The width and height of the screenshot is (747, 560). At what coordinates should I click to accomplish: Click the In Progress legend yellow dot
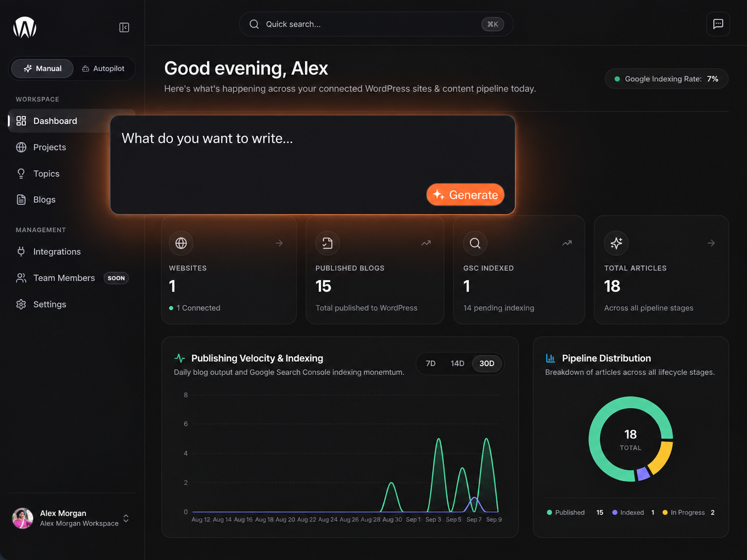665,513
